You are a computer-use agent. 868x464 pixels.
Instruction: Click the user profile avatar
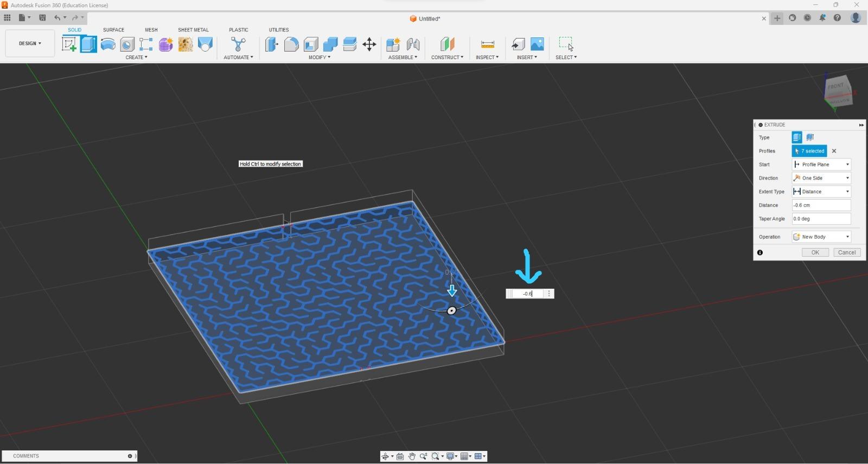pos(856,18)
